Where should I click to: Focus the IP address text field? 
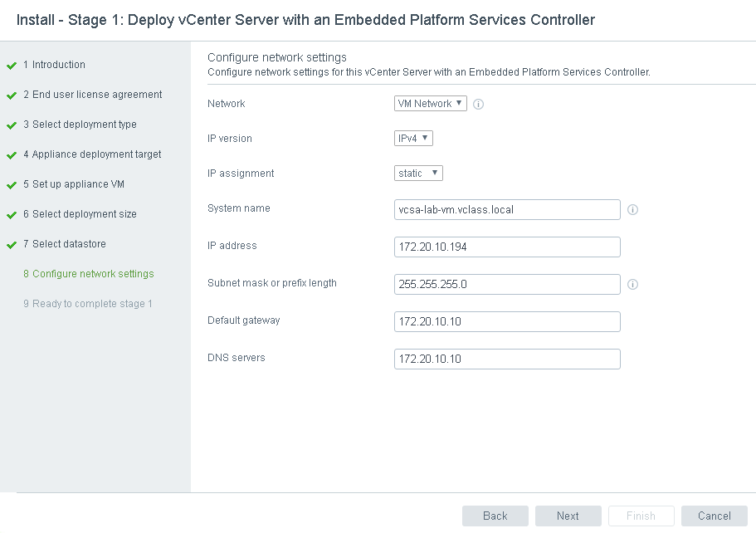507,247
